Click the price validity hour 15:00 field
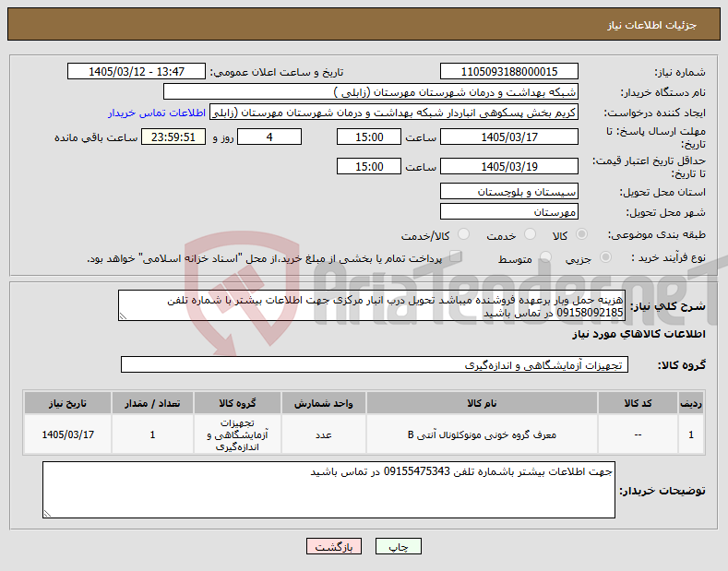This screenshot has height=571, width=728. 369,166
